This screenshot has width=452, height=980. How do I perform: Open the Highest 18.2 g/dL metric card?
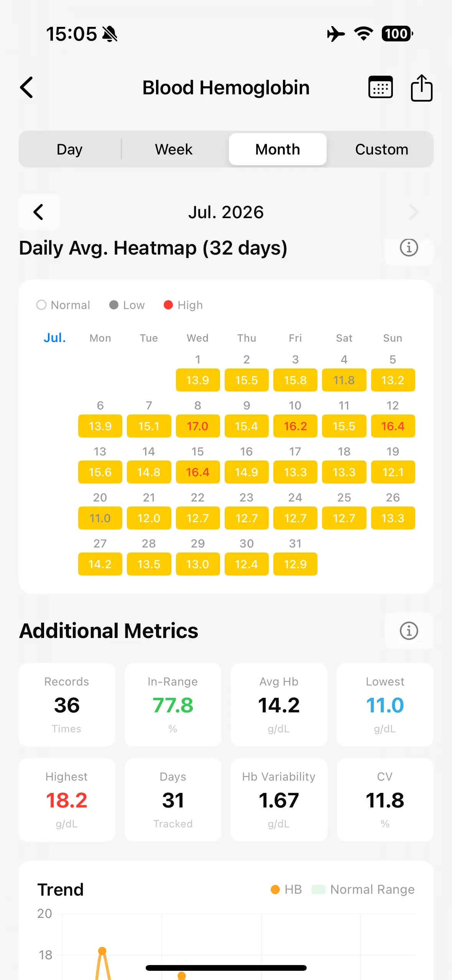[x=67, y=800]
